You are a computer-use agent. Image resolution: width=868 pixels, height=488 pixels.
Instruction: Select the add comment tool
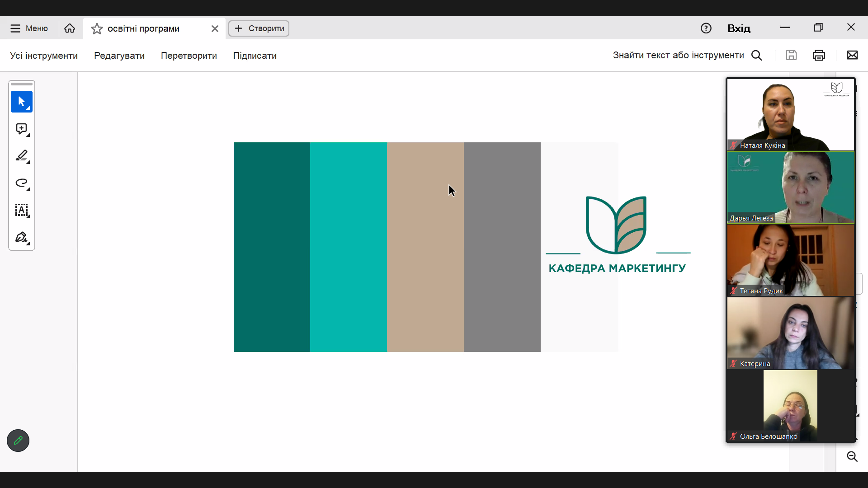pos(21,129)
